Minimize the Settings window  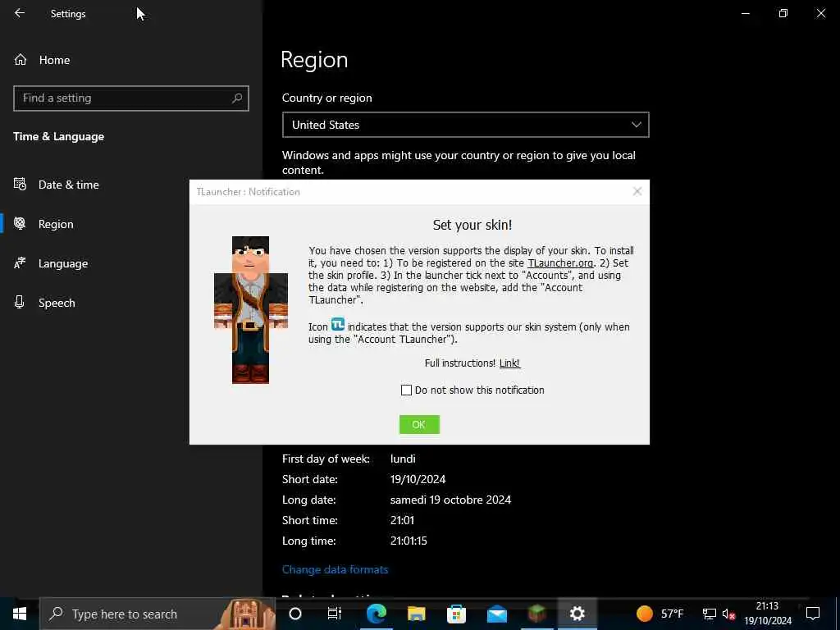(x=745, y=13)
